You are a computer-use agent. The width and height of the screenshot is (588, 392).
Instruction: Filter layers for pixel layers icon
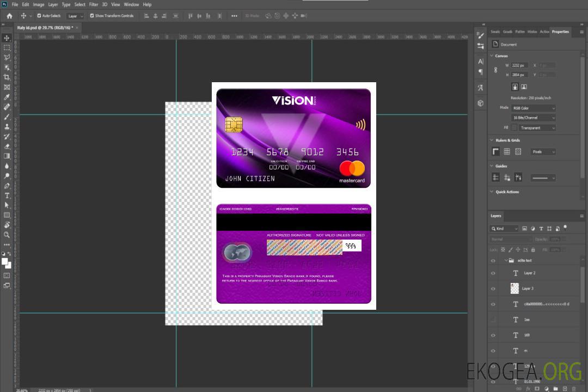click(x=524, y=229)
